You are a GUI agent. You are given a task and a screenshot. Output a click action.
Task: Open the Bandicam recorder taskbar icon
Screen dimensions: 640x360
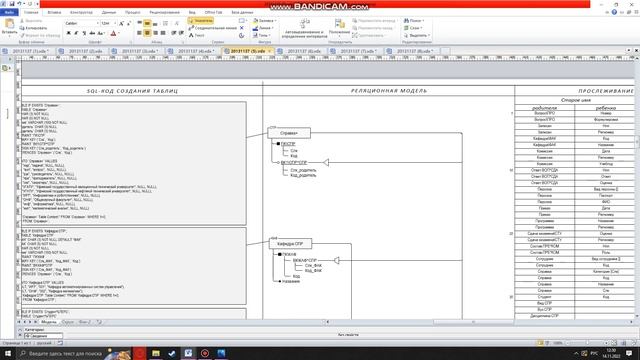point(205,353)
